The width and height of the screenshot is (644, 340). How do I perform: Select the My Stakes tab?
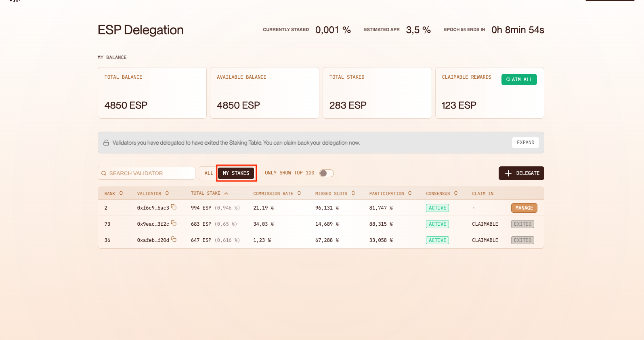[236, 173]
